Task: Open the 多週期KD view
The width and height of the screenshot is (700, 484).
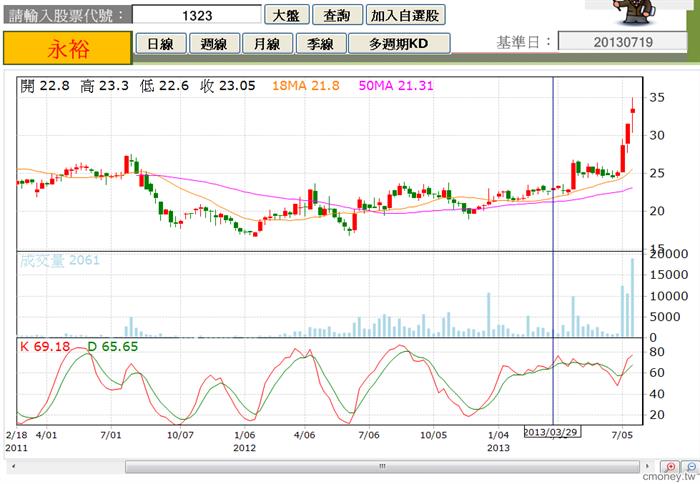Action: pyautogui.click(x=399, y=44)
